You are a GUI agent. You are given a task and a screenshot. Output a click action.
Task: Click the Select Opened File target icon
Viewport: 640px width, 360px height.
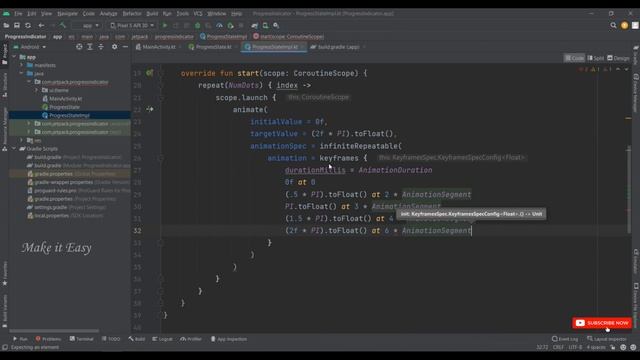[x=79, y=47]
